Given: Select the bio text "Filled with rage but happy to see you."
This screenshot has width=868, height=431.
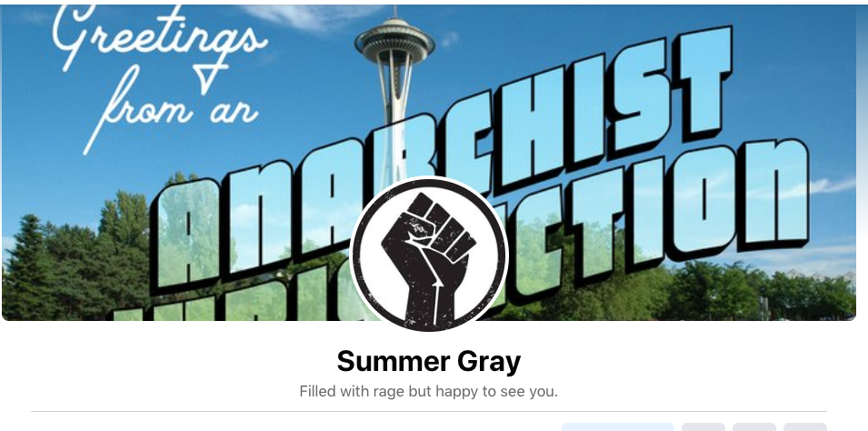Looking at the screenshot, I should 429,392.
